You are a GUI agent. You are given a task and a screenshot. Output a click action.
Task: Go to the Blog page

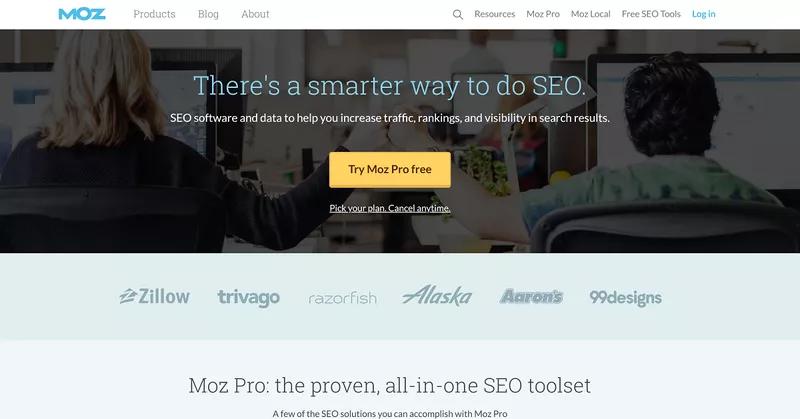pyautogui.click(x=208, y=14)
